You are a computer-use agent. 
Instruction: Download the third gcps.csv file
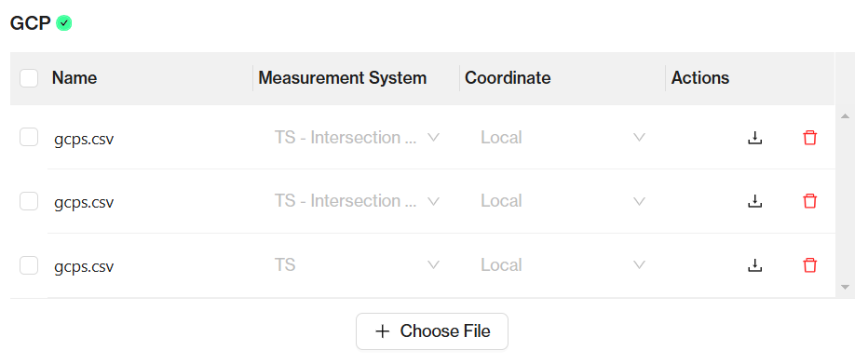pyautogui.click(x=754, y=265)
